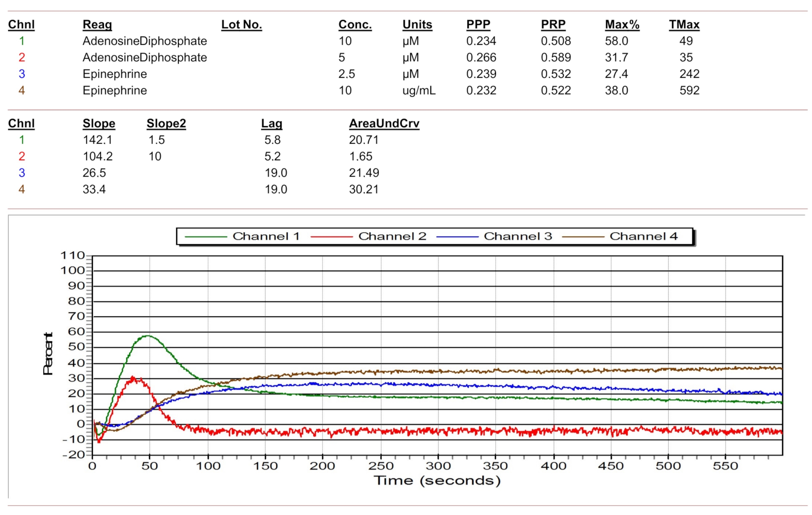
Task: Click the Reag column header
Action: pos(97,25)
